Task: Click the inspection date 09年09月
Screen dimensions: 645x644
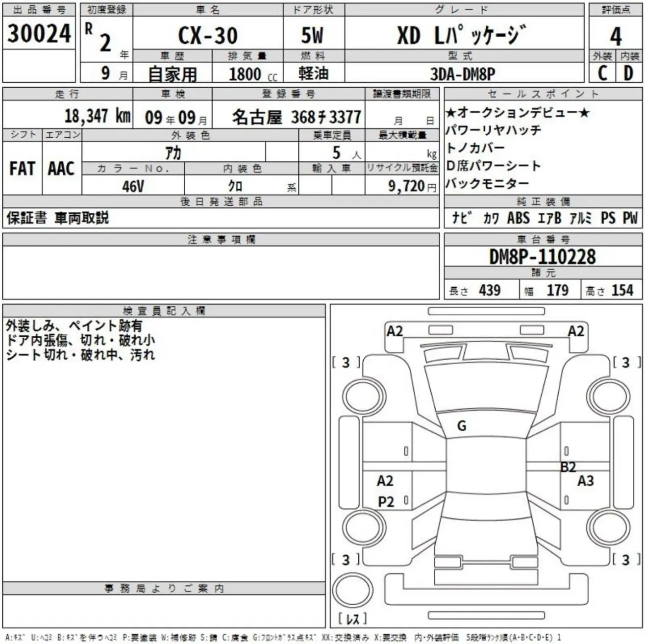Action: (176, 118)
